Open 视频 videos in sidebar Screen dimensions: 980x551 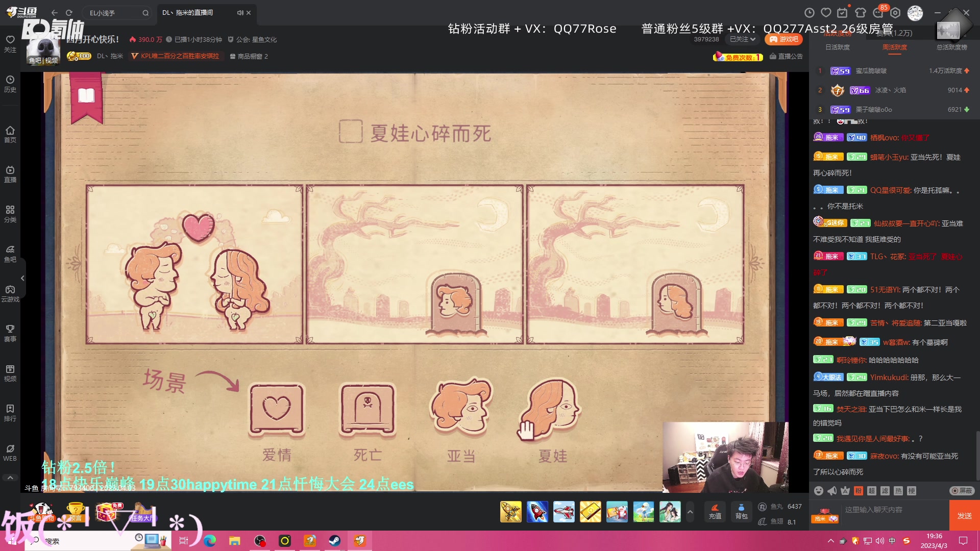pyautogui.click(x=10, y=373)
